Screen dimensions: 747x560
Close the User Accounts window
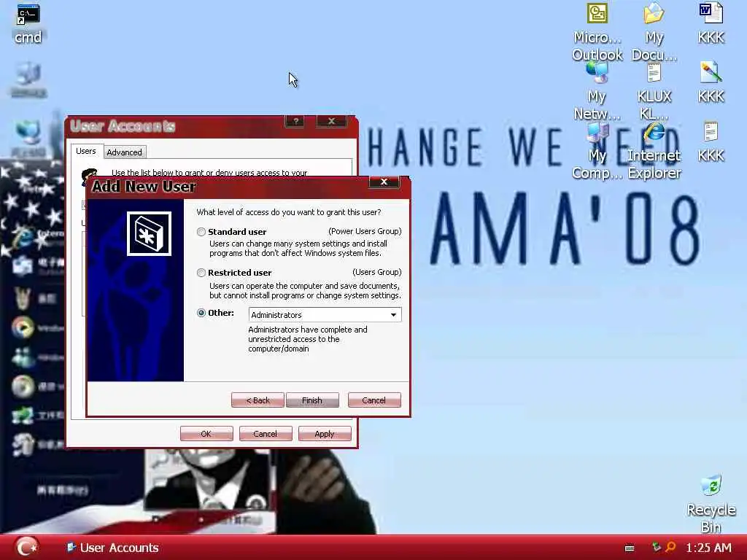332,122
